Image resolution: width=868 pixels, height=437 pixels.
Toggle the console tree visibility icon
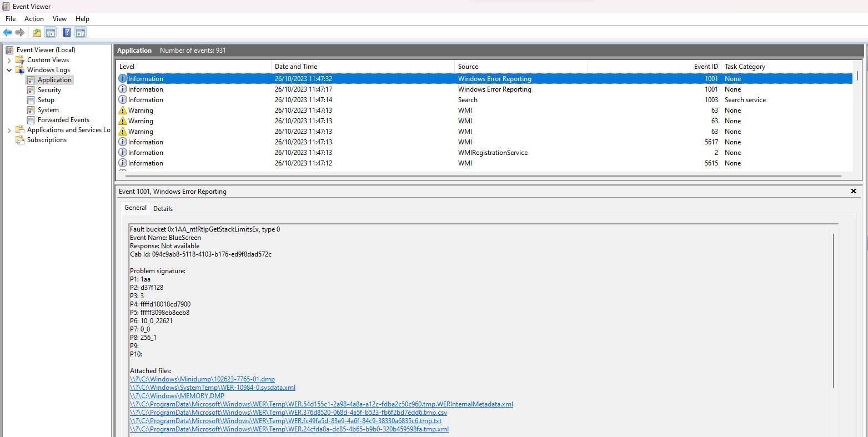[51, 32]
